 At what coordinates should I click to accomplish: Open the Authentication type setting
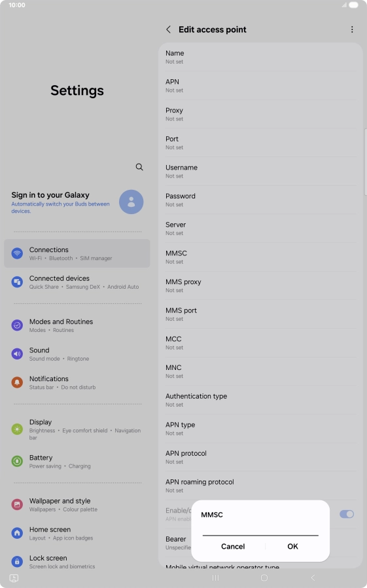pos(260,400)
